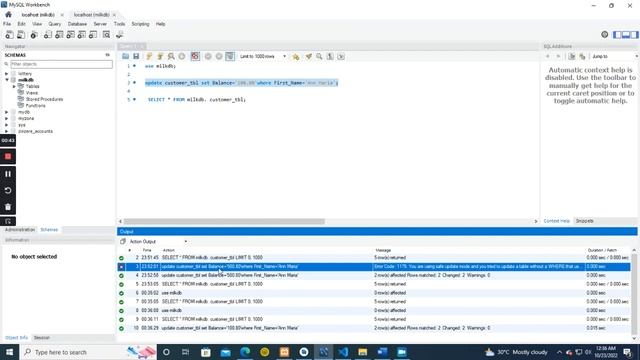
Task: Click the create new table icon
Action: tap(59, 35)
